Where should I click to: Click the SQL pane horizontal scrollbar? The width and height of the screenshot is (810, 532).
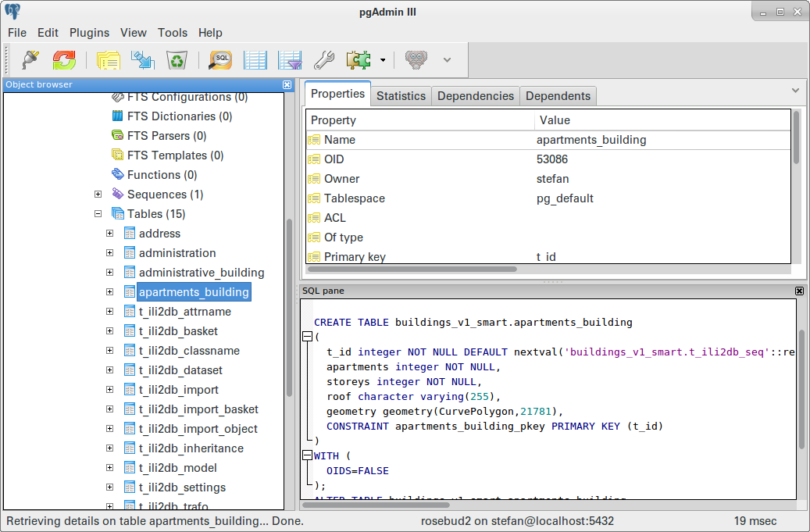coord(376,505)
